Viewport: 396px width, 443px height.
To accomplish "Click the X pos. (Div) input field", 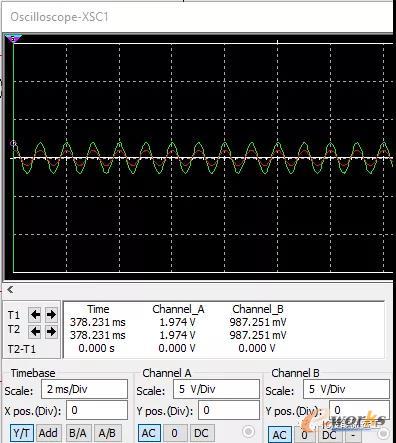I will tap(97, 410).
